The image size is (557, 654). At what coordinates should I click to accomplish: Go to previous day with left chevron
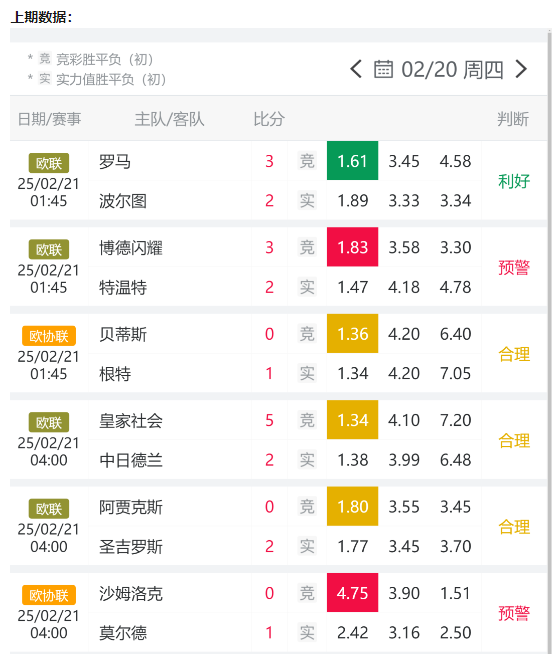point(356,69)
